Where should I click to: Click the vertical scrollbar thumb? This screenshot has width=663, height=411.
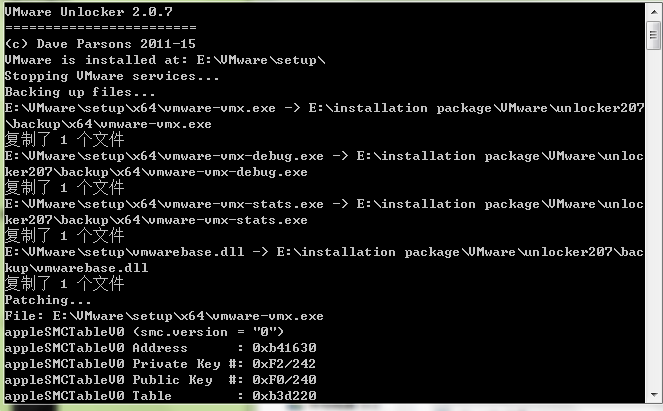tap(654, 35)
